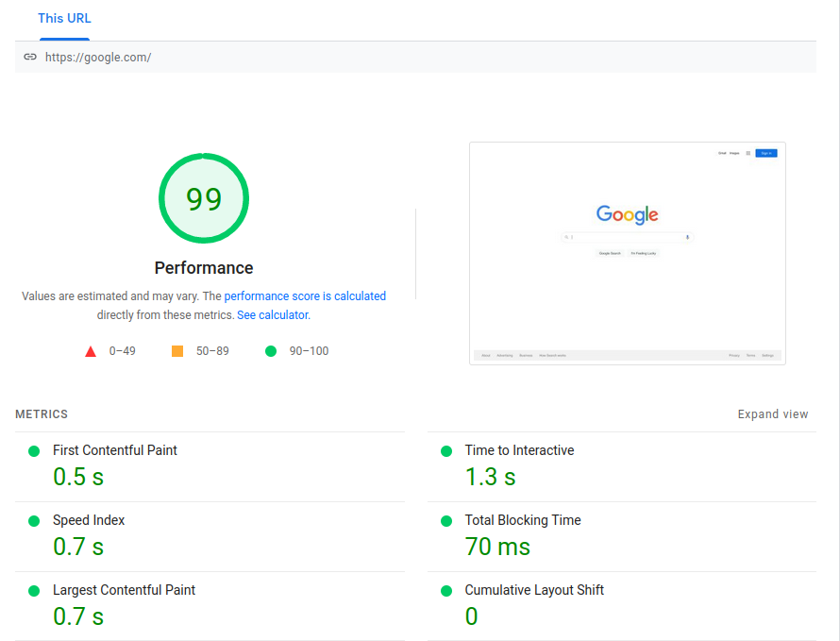
Task: Click the Cumulative Layout Shift label
Action: [x=534, y=589]
